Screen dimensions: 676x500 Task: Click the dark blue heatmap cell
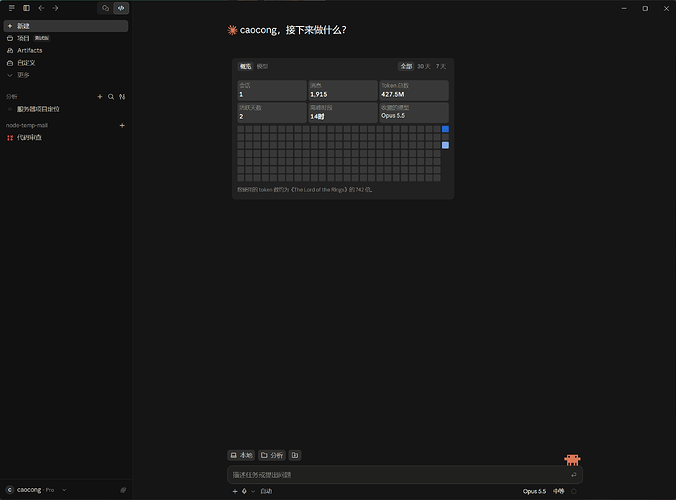[445, 129]
